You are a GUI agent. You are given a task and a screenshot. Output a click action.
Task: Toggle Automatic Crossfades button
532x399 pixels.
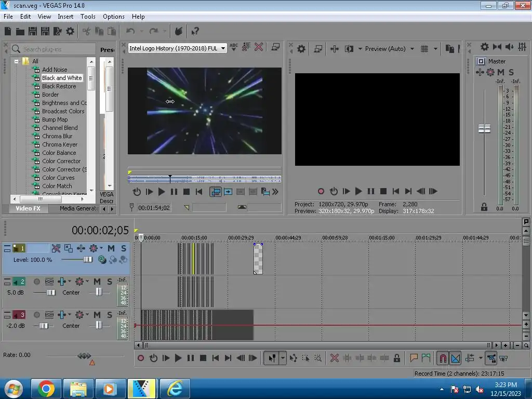[456, 358]
